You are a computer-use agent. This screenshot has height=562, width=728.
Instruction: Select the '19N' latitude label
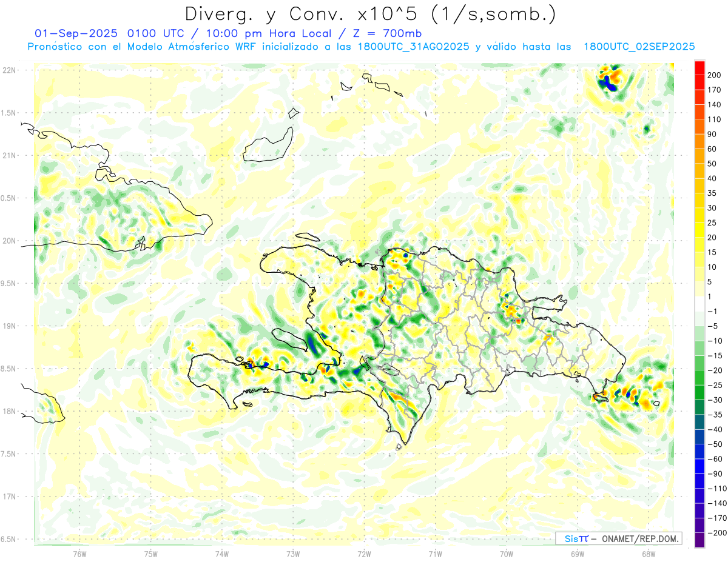point(9,326)
